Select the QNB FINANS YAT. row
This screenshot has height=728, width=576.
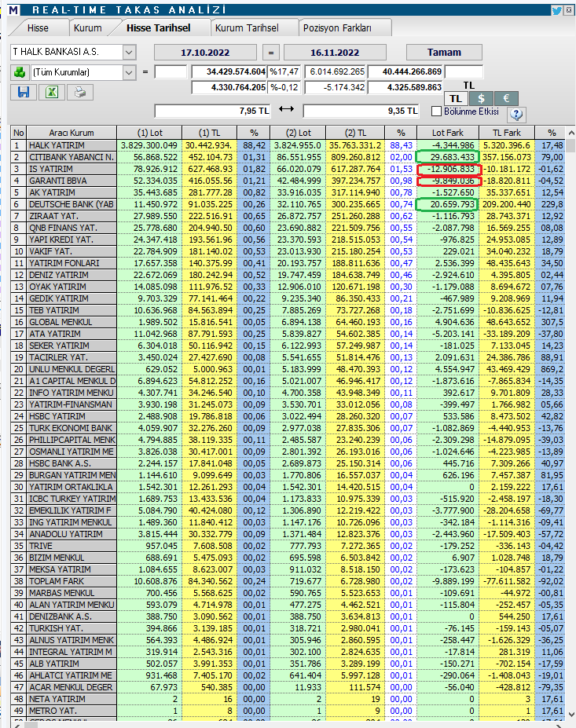click(x=288, y=228)
